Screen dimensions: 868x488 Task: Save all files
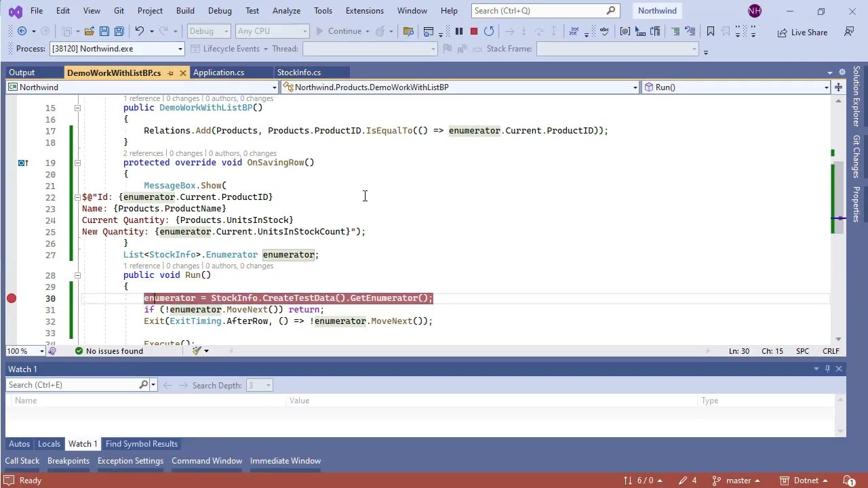119,31
